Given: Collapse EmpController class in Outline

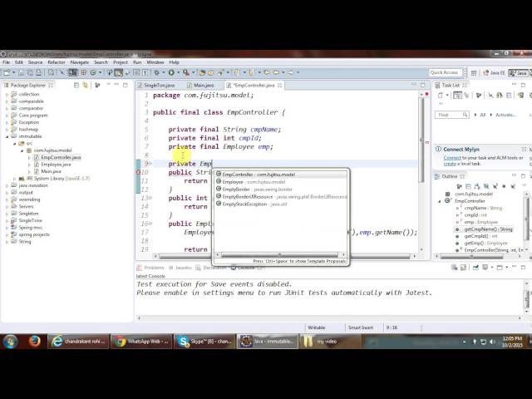Looking at the screenshot, I should tap(440, 201).
